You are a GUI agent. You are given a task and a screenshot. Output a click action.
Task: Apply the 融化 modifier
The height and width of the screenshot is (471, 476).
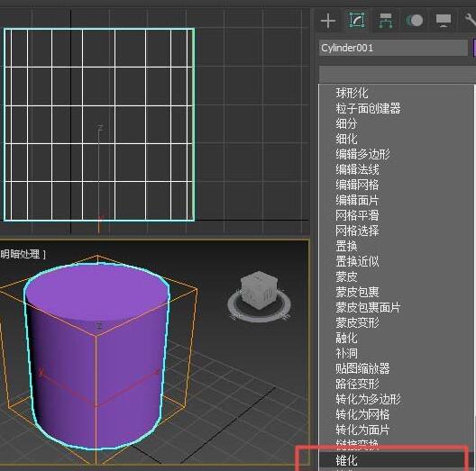(346, 338)
